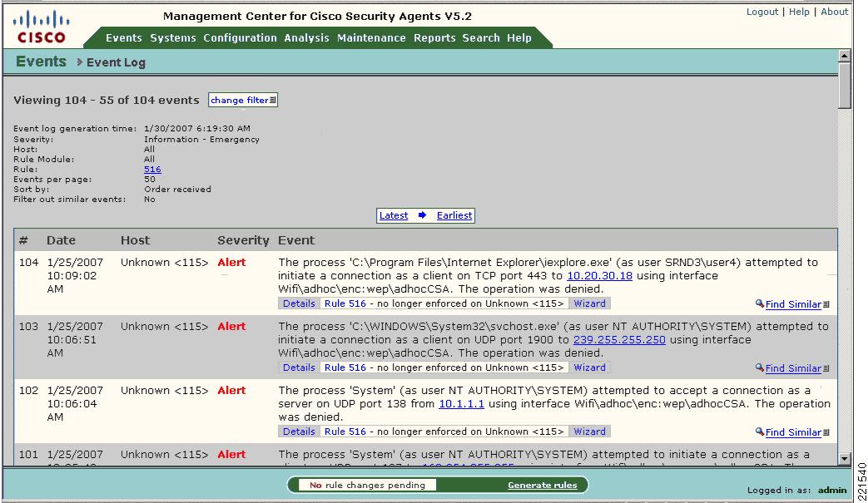
Task: Launch Wizard for event 104
Action: click(589, 303)
